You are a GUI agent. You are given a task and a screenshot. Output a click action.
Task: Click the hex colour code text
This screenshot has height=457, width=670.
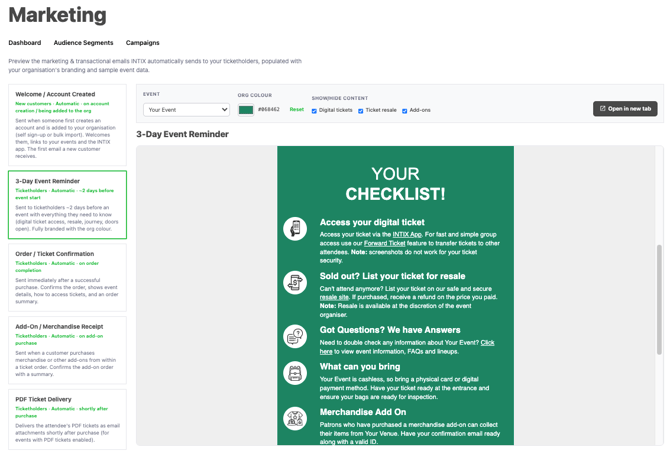pyautogui.click(x=269, y=109)
